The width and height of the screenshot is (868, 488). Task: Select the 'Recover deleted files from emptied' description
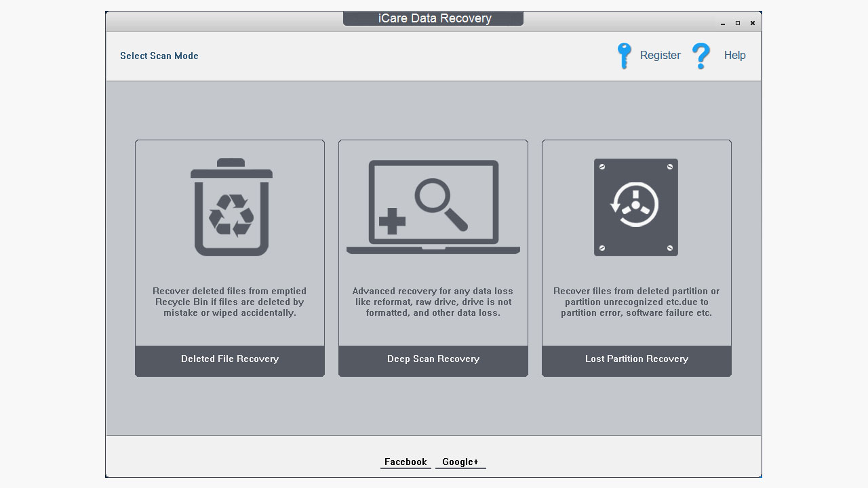pyautogui.click(x=230, y=302)
